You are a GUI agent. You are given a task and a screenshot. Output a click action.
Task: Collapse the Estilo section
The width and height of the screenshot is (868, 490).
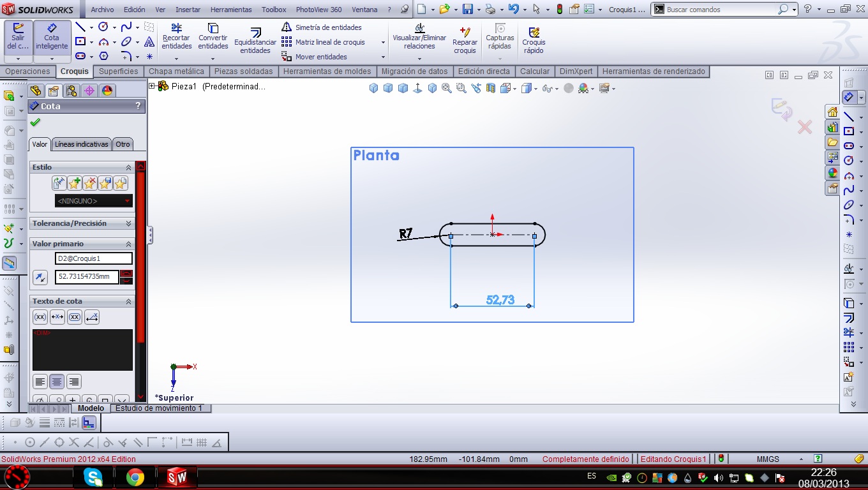[x=128, y=167]
